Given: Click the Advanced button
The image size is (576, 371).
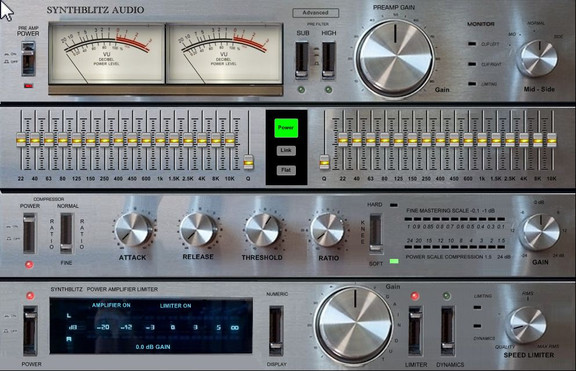Looking at the screenshot, I should 316,13.
